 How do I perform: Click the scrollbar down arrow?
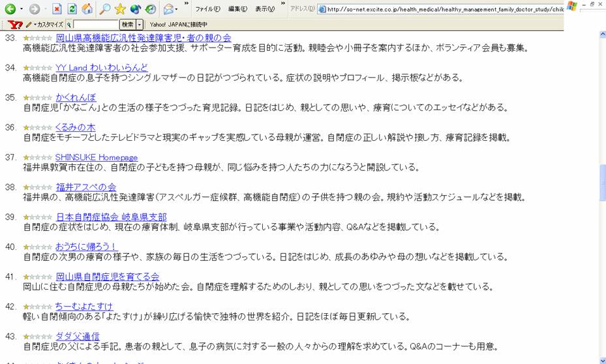(603, 361)
